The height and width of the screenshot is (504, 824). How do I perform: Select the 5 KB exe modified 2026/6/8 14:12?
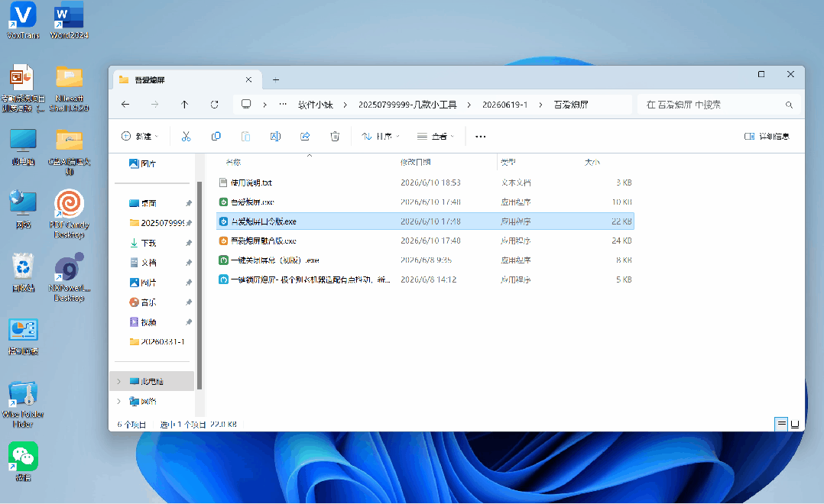425,279
